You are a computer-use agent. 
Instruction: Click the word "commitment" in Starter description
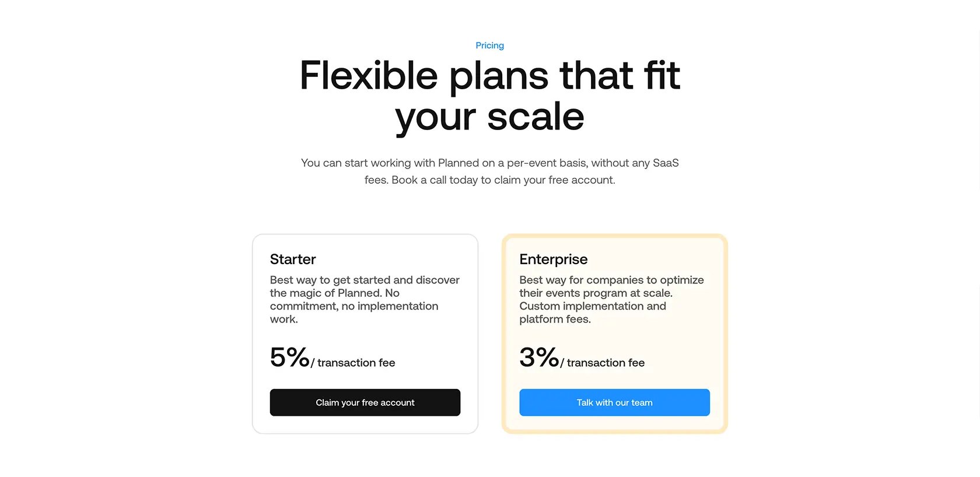tap(303, 306)
